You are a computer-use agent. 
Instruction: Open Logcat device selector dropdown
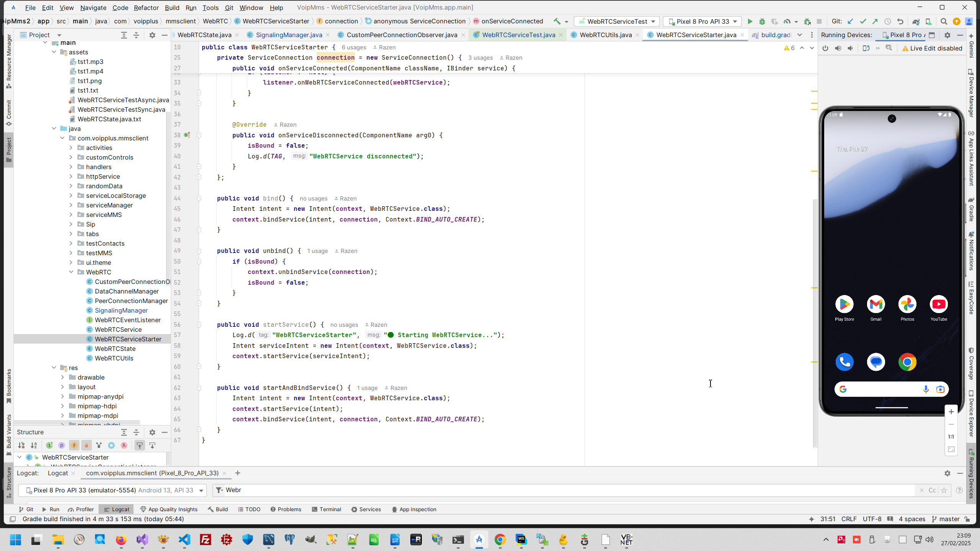point(113,490)
